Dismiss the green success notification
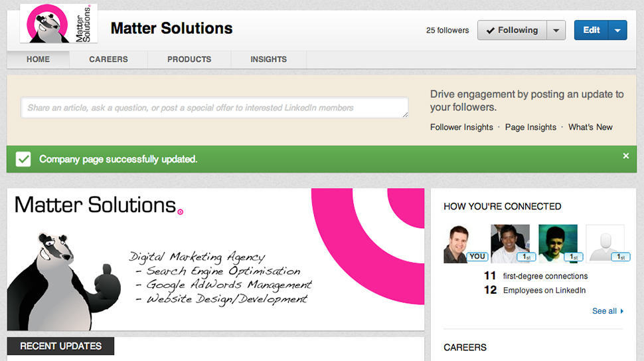This screenshot has height=361, width=644. click(625, 156)
